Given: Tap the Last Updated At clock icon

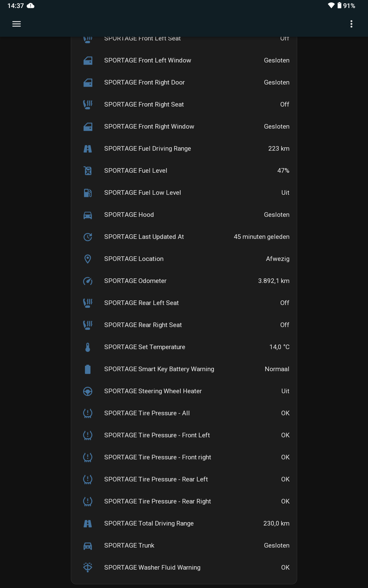Looking at the screenshot, I should 88,237.
